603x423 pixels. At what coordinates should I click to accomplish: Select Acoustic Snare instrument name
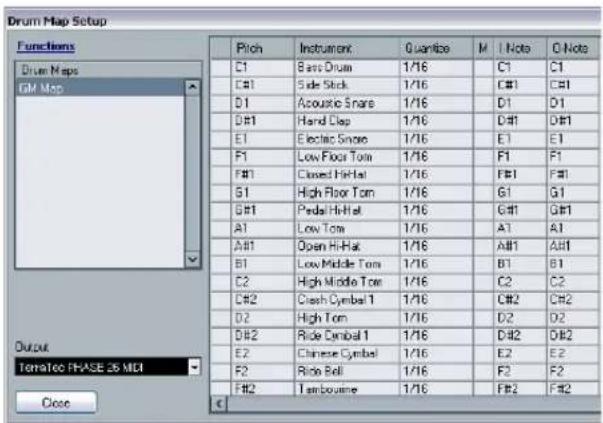pos(335,103)
